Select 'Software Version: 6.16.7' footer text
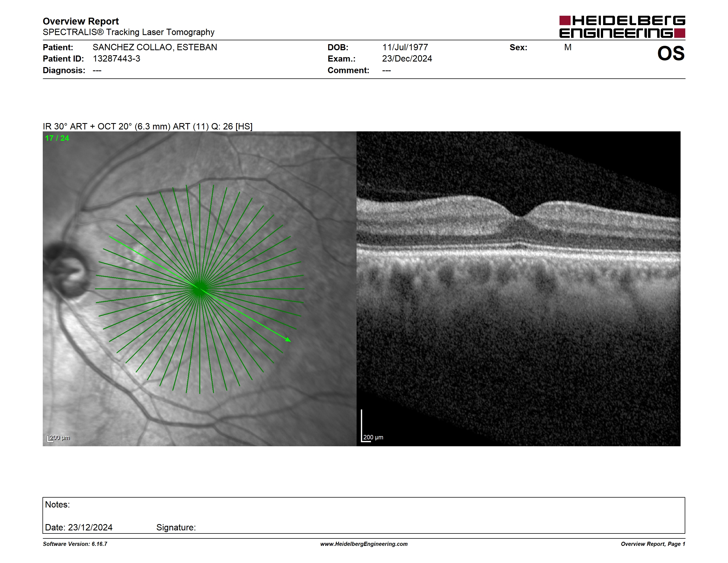The image size is (728, 563). 75,544
